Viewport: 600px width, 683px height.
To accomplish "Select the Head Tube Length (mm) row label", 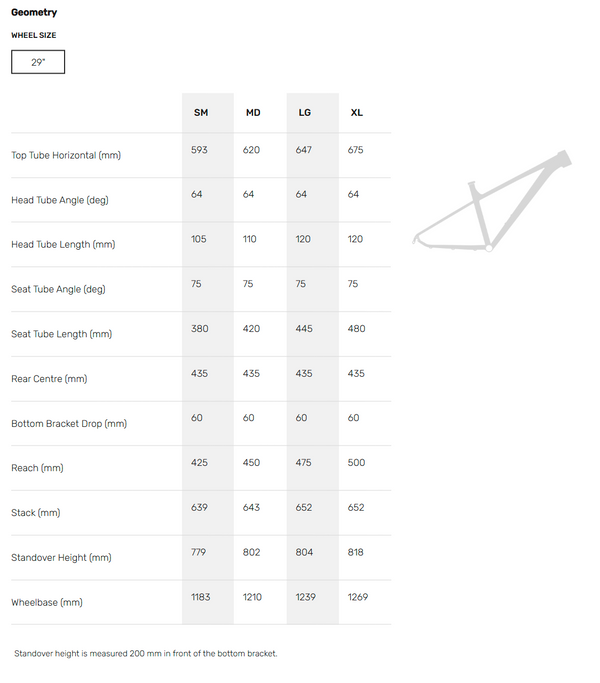I will point(63,245).
